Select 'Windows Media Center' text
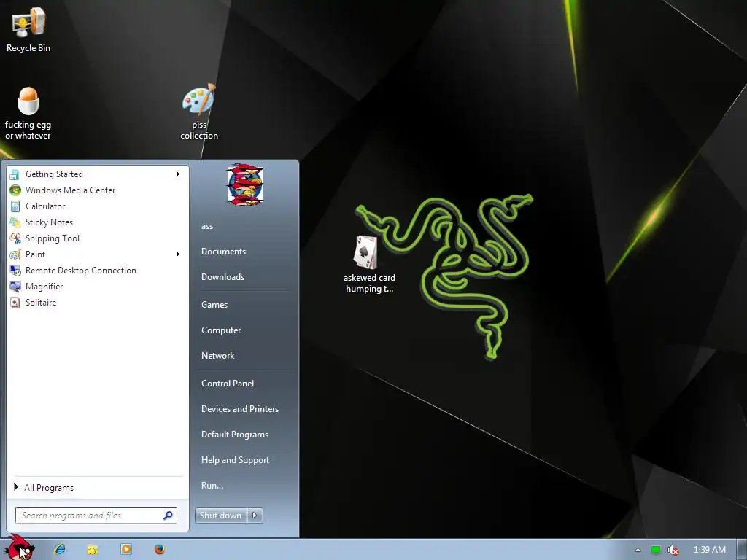 point(71,190)
